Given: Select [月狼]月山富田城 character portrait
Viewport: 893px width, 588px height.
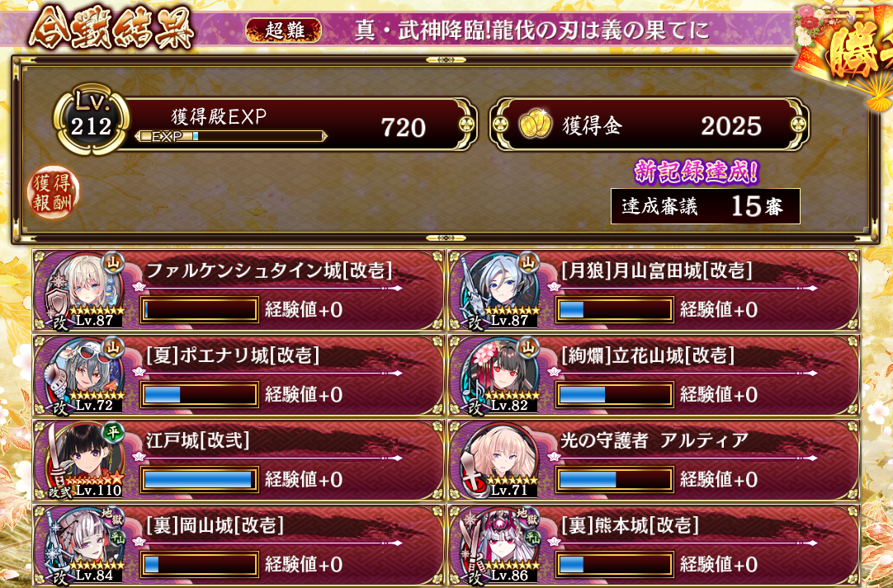Looking at the screenshot, I should pyautogui.click(x=501, y=291).
